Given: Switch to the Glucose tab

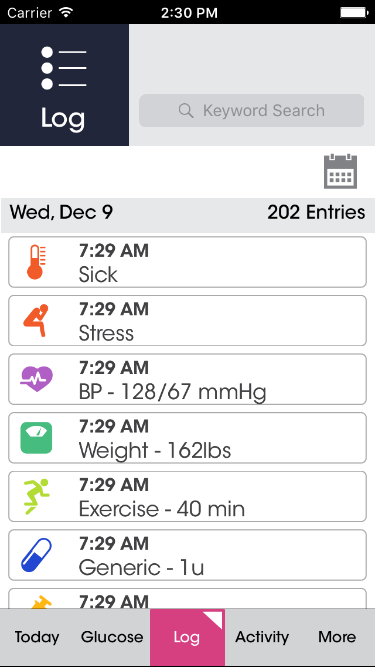Looking at the screenshot, I should (x=112, y=637).
